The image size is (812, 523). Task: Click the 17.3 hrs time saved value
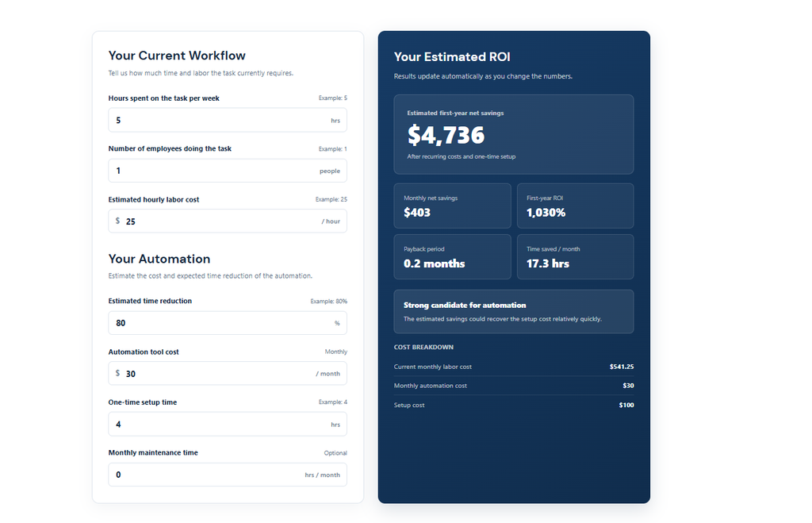547,263
